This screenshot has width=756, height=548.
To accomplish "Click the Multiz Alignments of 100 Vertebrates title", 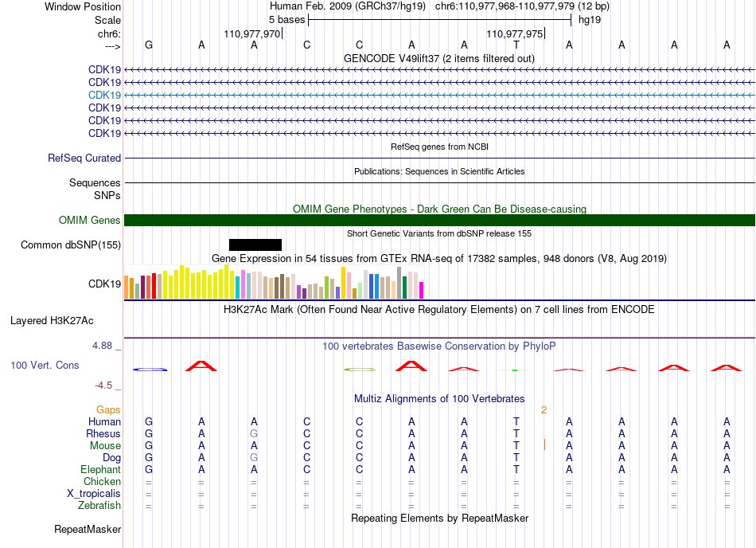I will point(439,398).
